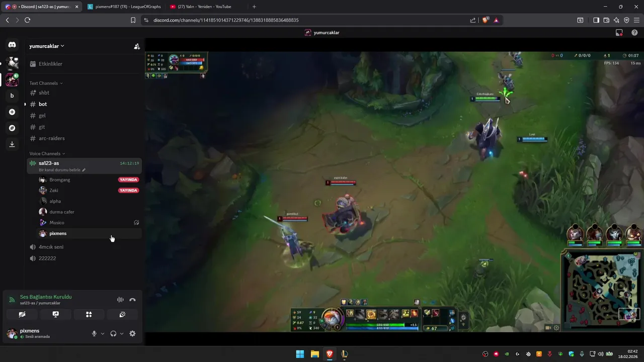
Task: Open the Activities launcher button
Action: (89, 314)
